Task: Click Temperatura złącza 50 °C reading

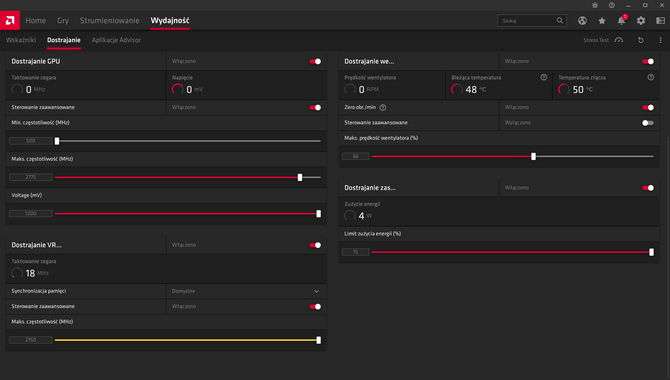Action: click(576, 89)
